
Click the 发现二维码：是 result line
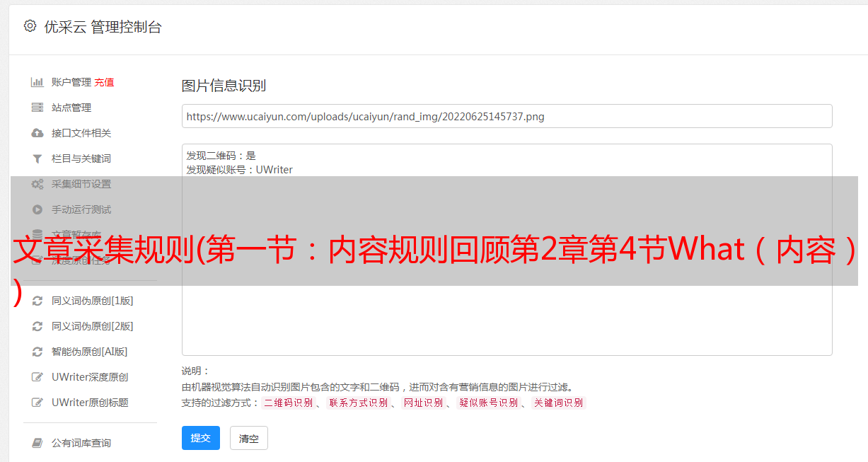pyautogui.click(x=221, y=156)
